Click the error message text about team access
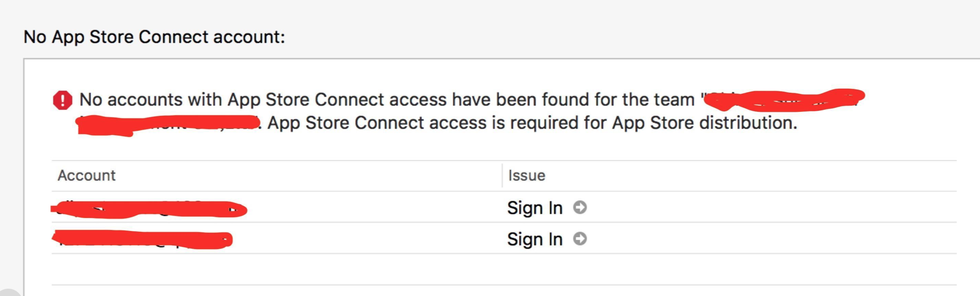The width and height of the screenshot is (980, 296). point(389,99)
